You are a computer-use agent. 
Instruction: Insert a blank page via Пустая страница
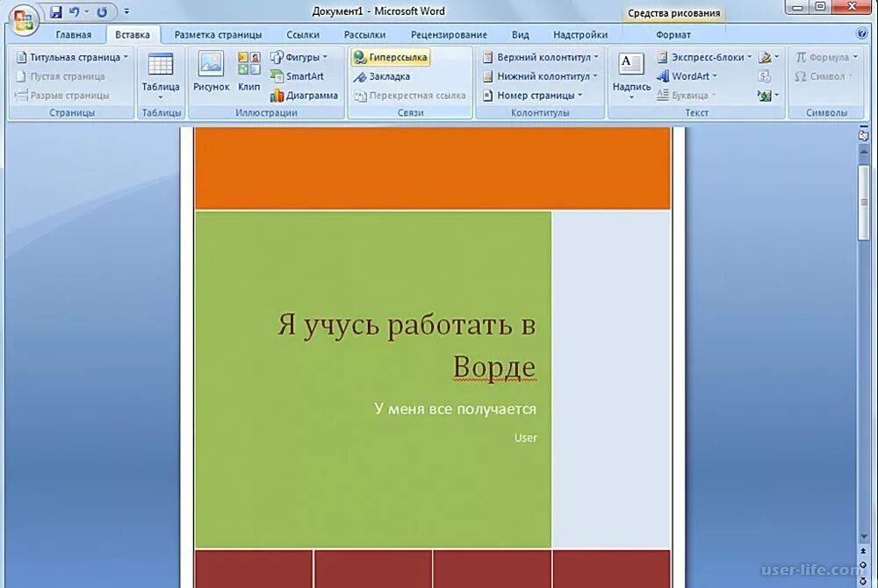point(61,76)
